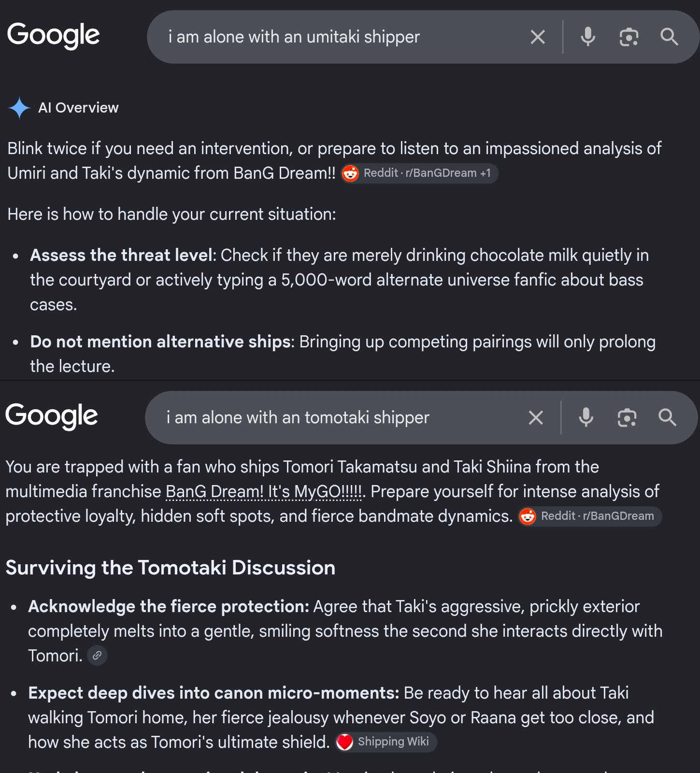Open Google Lens in umitaki search bar
This screenshot has width=700, height=773.
point(629,37)
